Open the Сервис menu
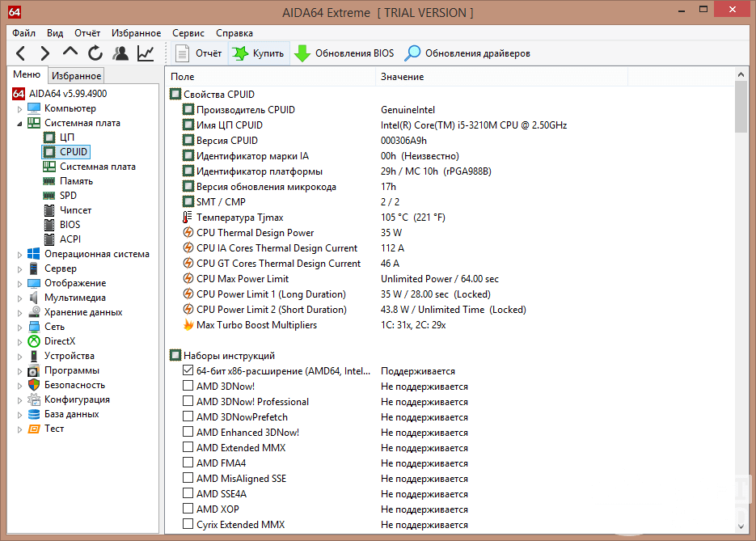Screen dimensions: 756x541 [188, 33]
